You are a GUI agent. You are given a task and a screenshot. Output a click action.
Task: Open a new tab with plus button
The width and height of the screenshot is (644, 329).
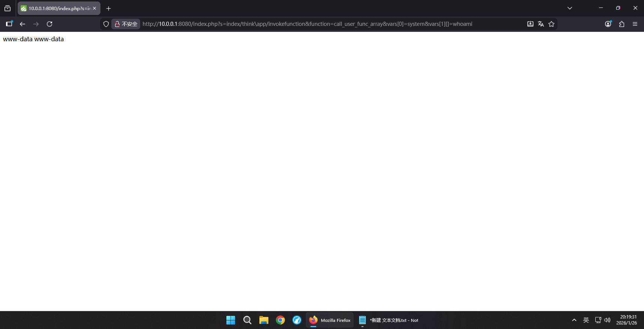(x=109, y=8)
